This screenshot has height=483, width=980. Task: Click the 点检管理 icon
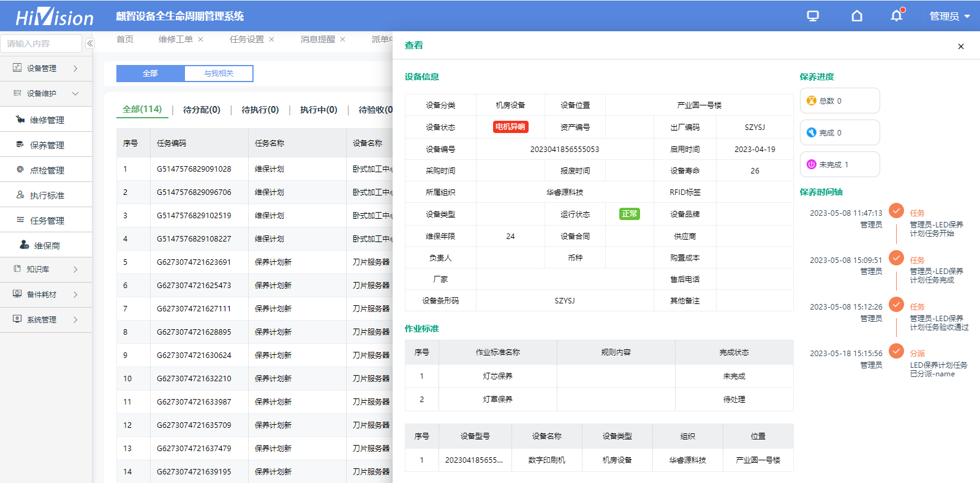coord(20,169)
